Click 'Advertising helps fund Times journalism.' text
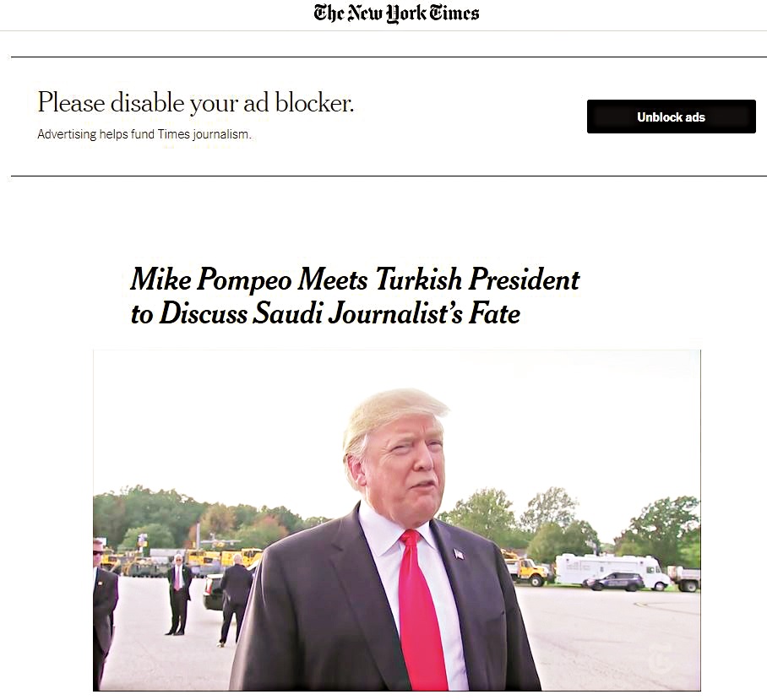767x700 pixels. click(x=144, y=134)
